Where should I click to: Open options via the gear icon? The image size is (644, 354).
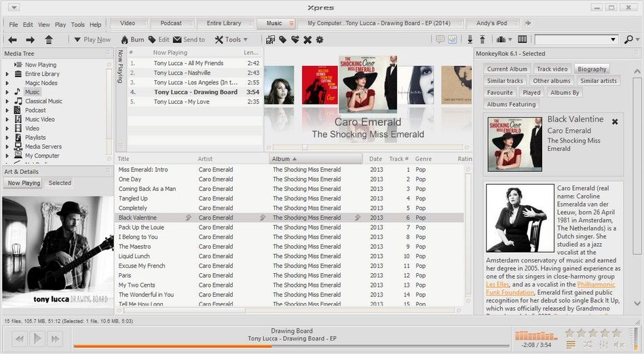pyautogui.click(x=320, y=40)
